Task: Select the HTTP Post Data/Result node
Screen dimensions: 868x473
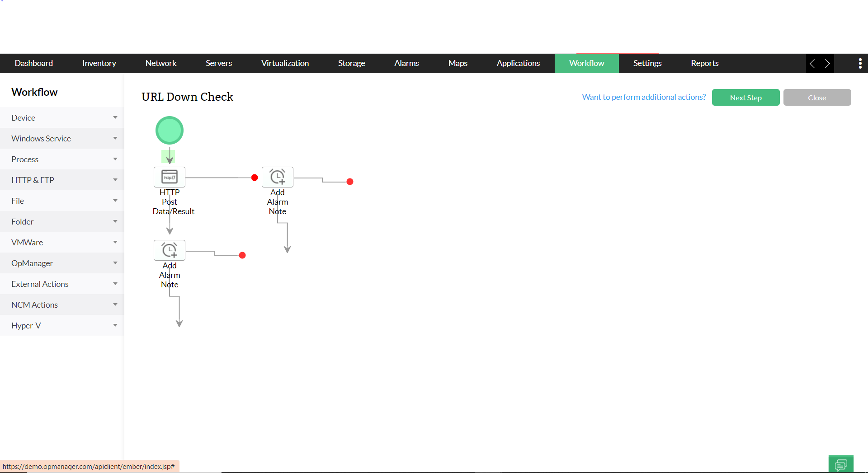Action: [x=170, y=177]
